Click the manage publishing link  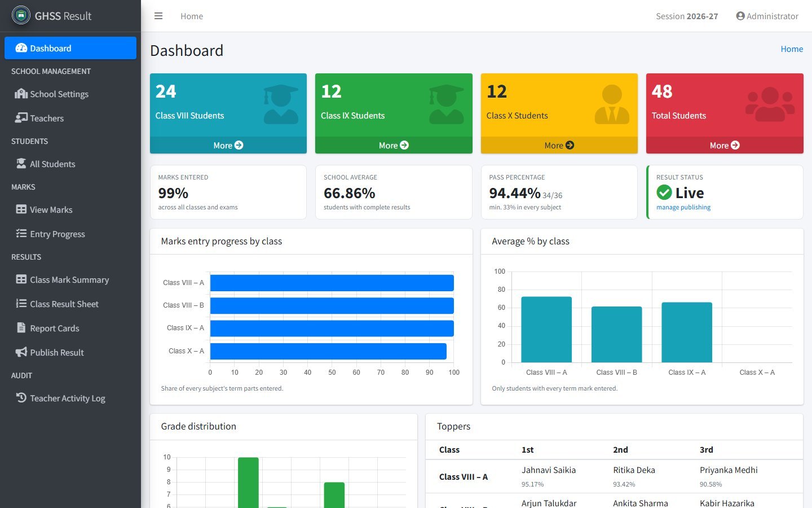683,207
